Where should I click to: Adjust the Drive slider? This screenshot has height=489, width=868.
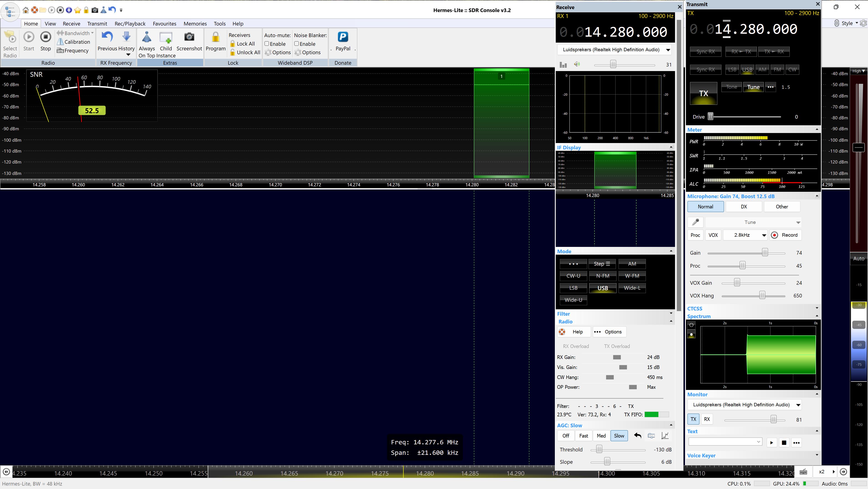click(710, 117)
